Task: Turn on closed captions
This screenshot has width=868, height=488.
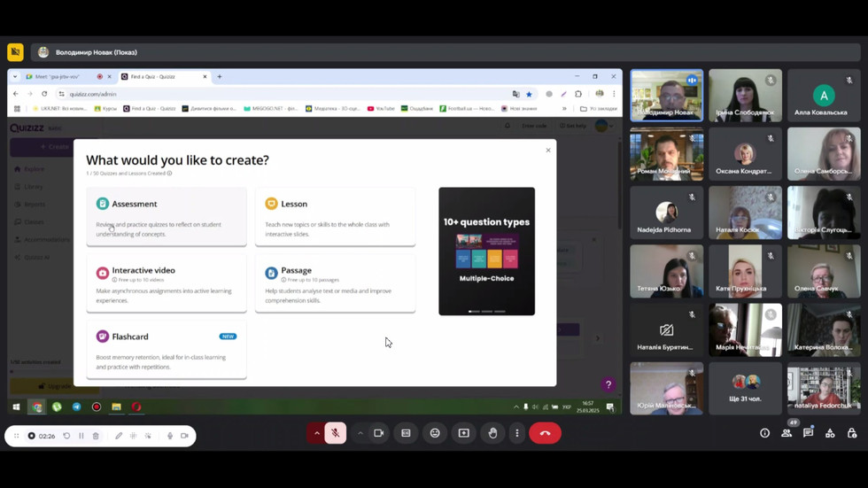Action: click(406, 433)
